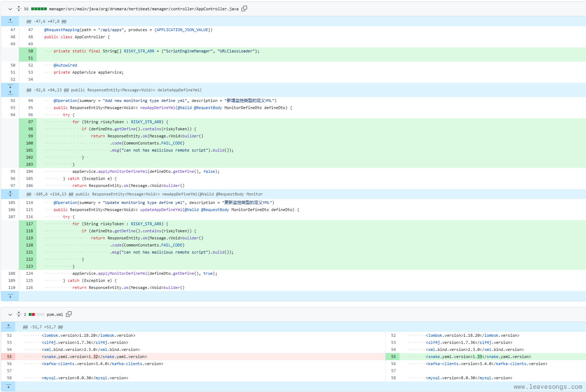Viewport: 586px width, 392px height.
Task: Expand down arrow above deleteAppDefineYml hunk header
Action: point(10,86)
